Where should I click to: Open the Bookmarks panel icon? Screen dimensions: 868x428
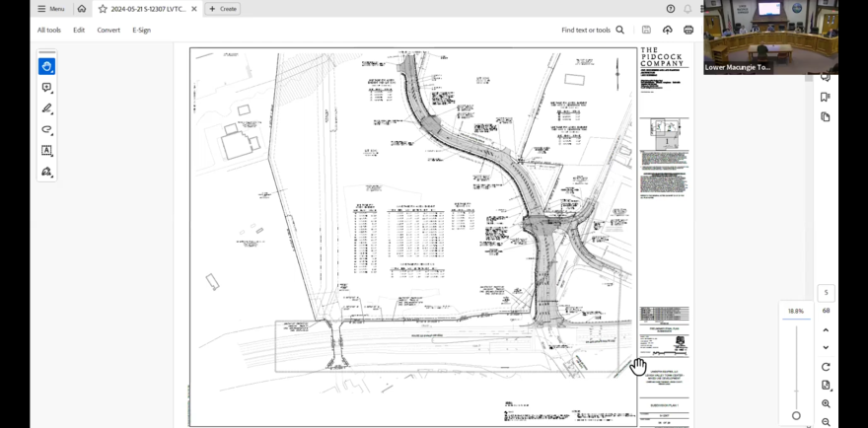click(x=826, y=97)
